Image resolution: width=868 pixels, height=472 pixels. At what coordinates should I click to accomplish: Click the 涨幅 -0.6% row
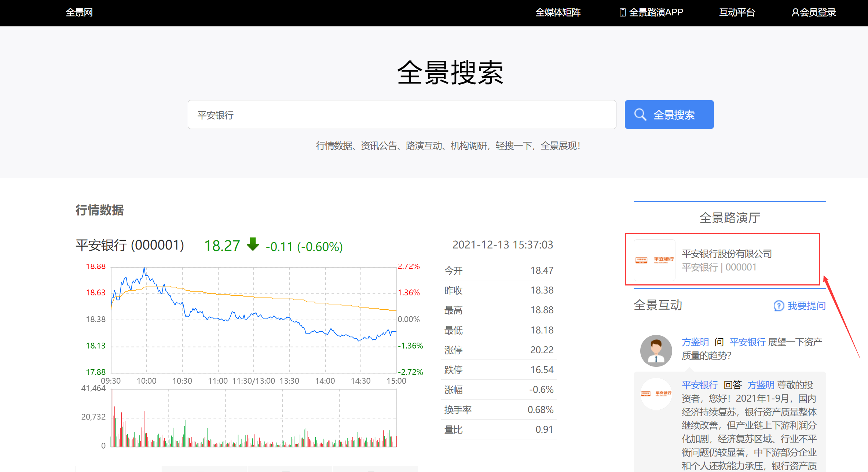point(499,390)
